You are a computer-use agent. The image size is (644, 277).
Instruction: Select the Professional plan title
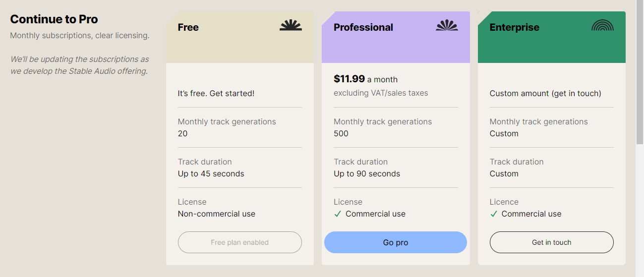coord(363,27)
